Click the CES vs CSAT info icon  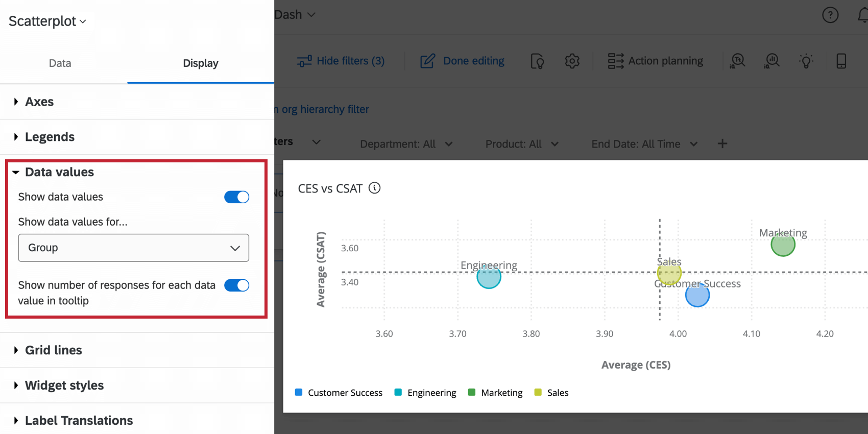coord(375,188)
